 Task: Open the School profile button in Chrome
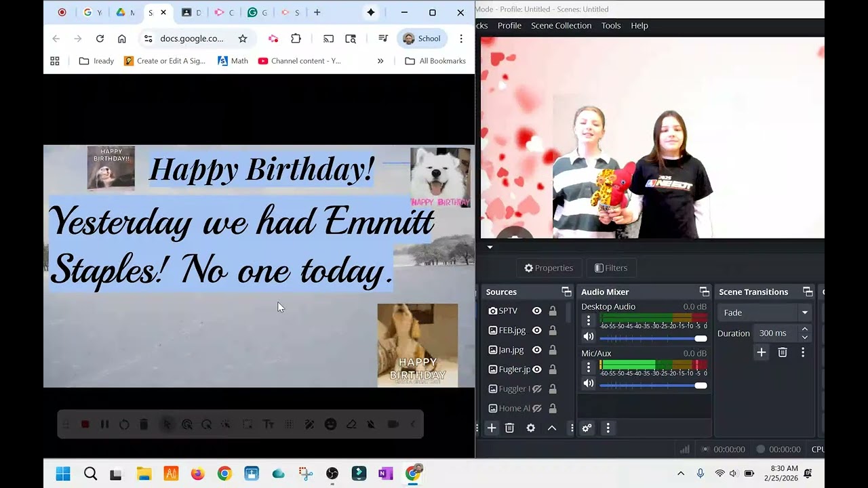click(422, 39)
